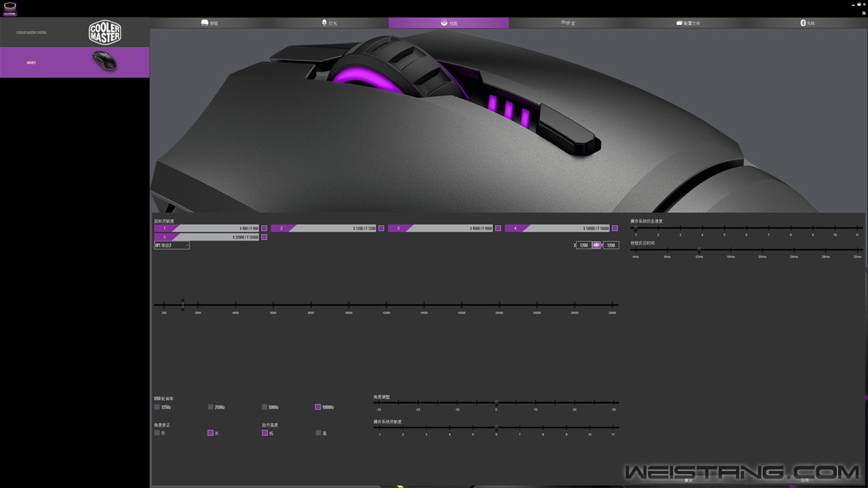The image size is (868, 488).
Task: Click the 应用 (Apply) button at bottom
Action: click(805, 481)
